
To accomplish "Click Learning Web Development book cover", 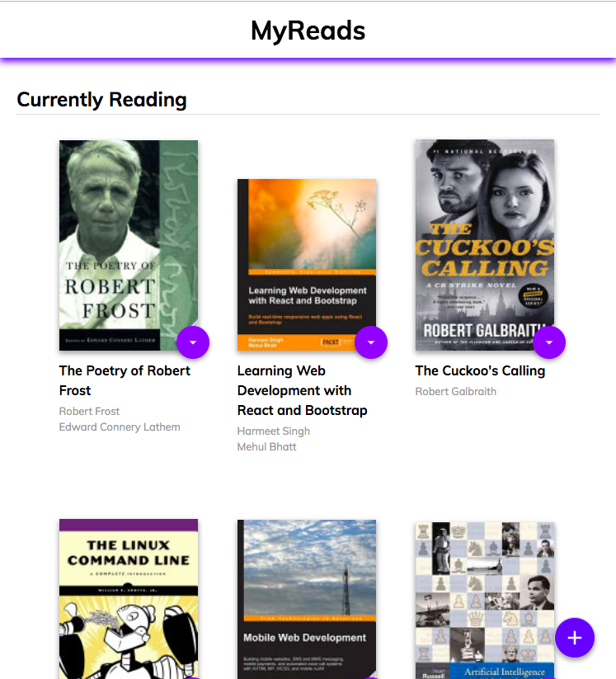I will (307, 265).
